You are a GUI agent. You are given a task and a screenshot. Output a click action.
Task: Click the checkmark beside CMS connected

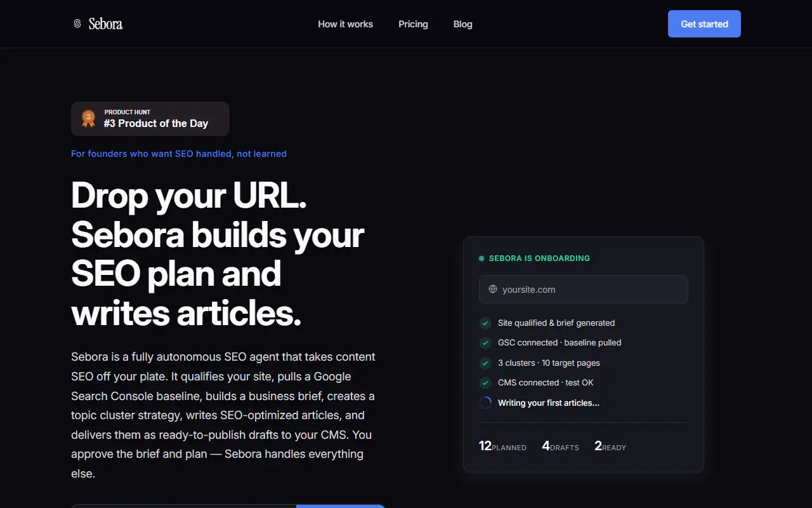pyautogui.click(x=485, y=383)
